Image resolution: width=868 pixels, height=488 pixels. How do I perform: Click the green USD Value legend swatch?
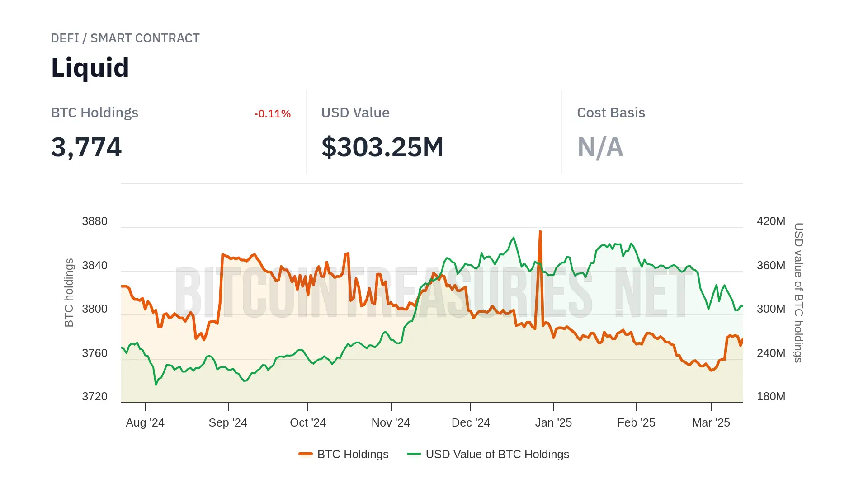(414, 454)
